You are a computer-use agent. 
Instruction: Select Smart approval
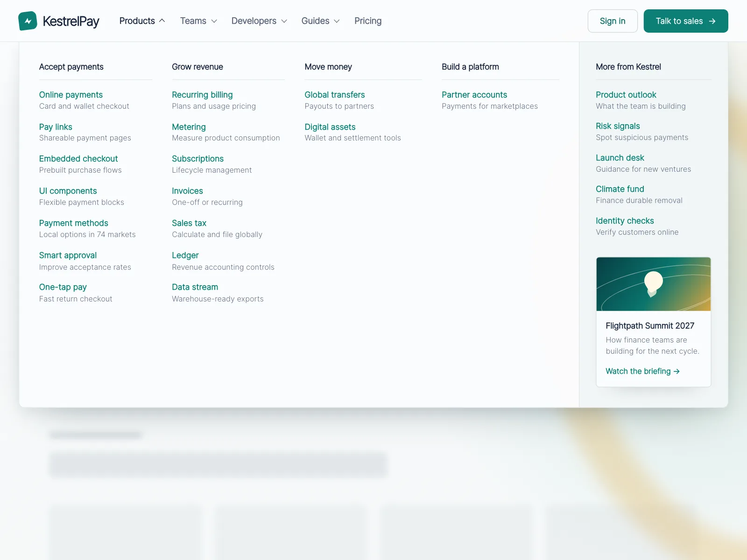pos(68,255)
